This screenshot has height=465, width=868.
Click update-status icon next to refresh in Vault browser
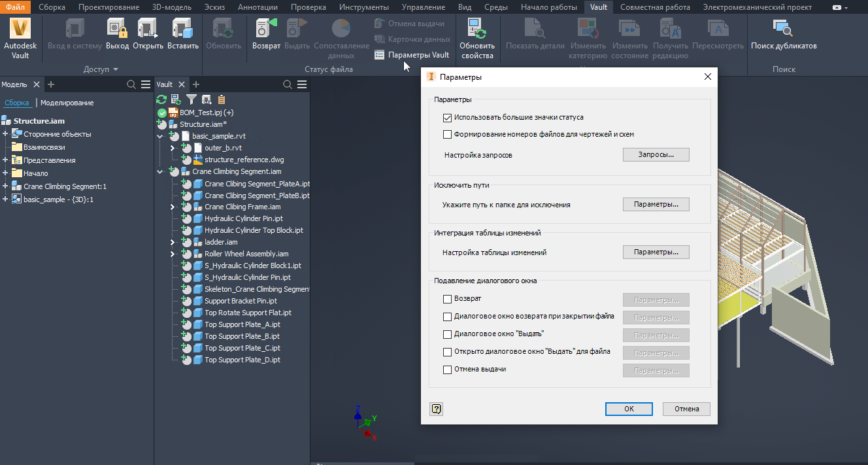(x=176, y=99)
